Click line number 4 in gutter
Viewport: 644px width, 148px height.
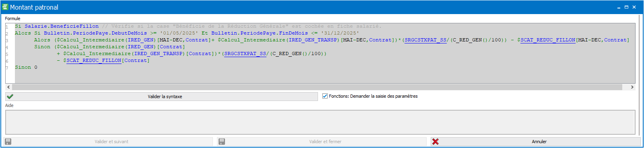[7, 47]
